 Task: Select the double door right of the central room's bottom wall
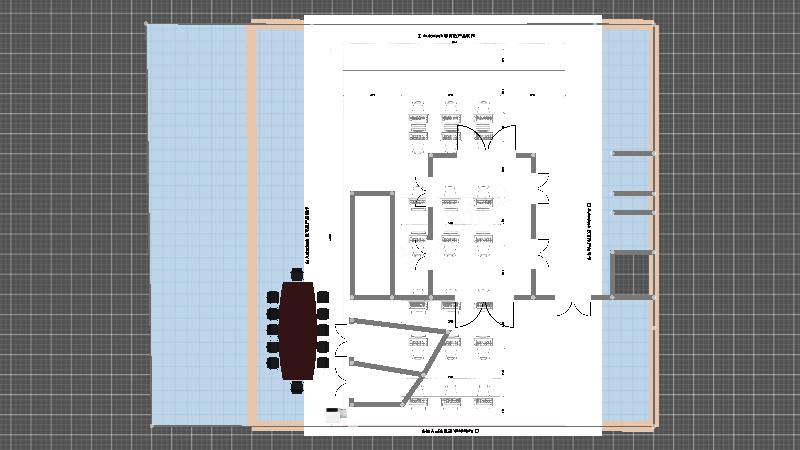coord(574,306)
